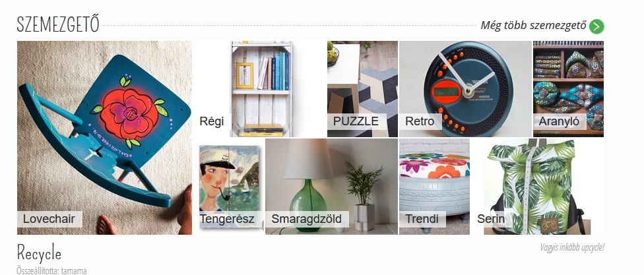The width and height of the screenshot is (644, 275).
Task: Click the Trendi caption label
Action: [x=422, y=219]
